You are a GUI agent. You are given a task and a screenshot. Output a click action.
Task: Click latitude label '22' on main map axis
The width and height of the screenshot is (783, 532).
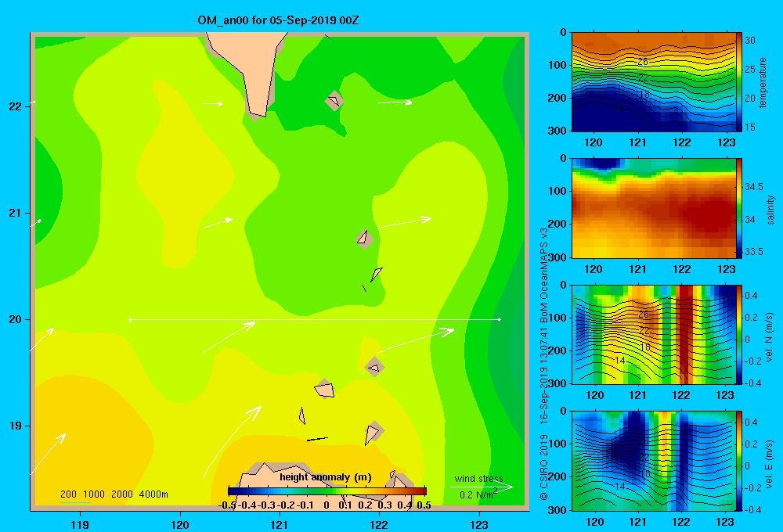click(16, 106)
